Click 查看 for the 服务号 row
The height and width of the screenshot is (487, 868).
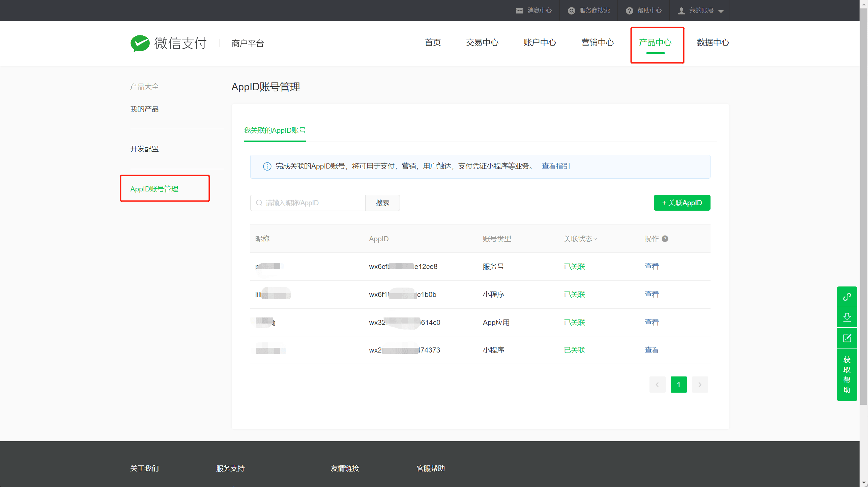652,267
